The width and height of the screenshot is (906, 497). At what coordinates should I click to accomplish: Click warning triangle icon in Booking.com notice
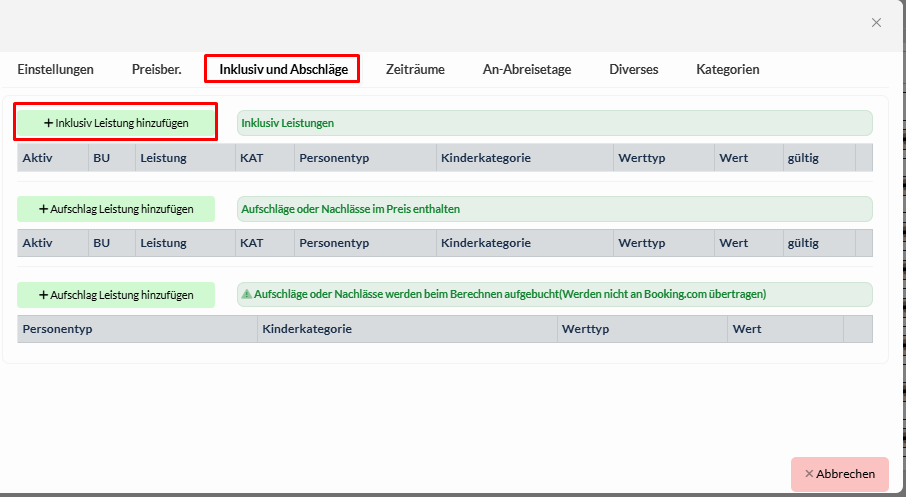click(247, 294)
